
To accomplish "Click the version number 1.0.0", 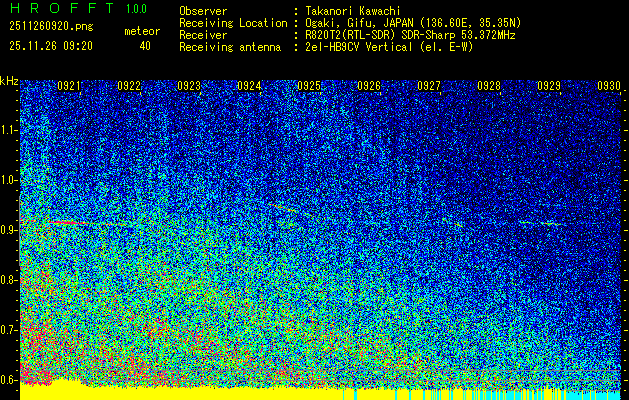I will tap(136, 9).
